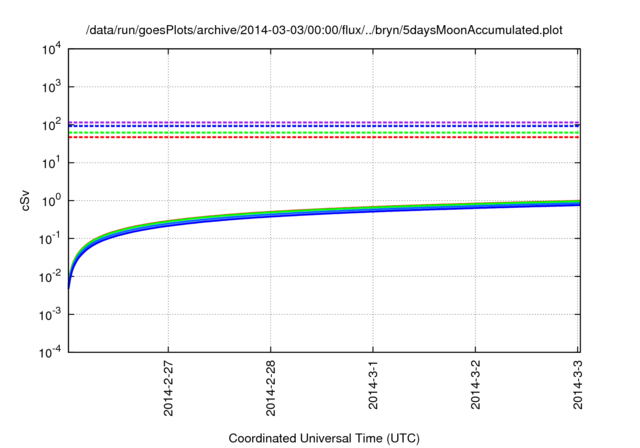
Task: Click the y-axis label 10^2
Action: point(51,125)
